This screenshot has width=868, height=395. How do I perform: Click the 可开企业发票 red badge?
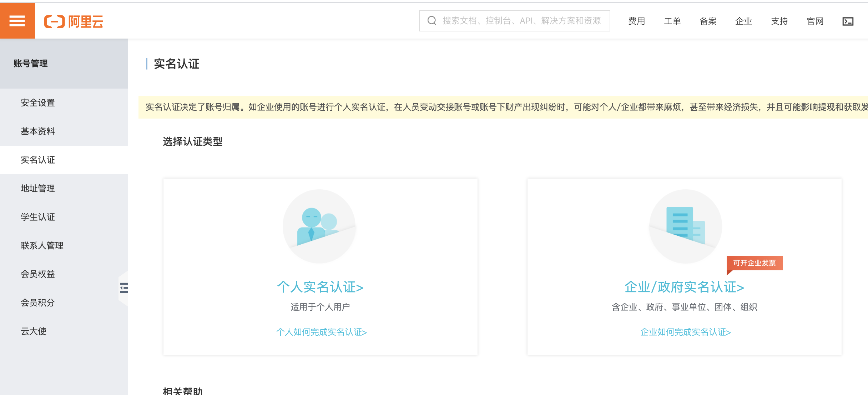click(x=754, y=263)
